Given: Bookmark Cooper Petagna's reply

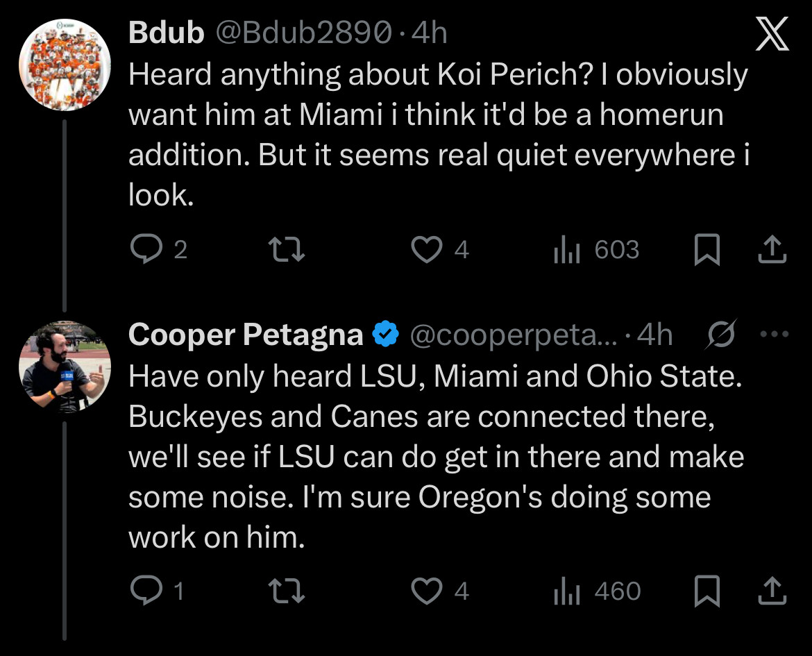Looking at the screenshot, I should 707,591.
